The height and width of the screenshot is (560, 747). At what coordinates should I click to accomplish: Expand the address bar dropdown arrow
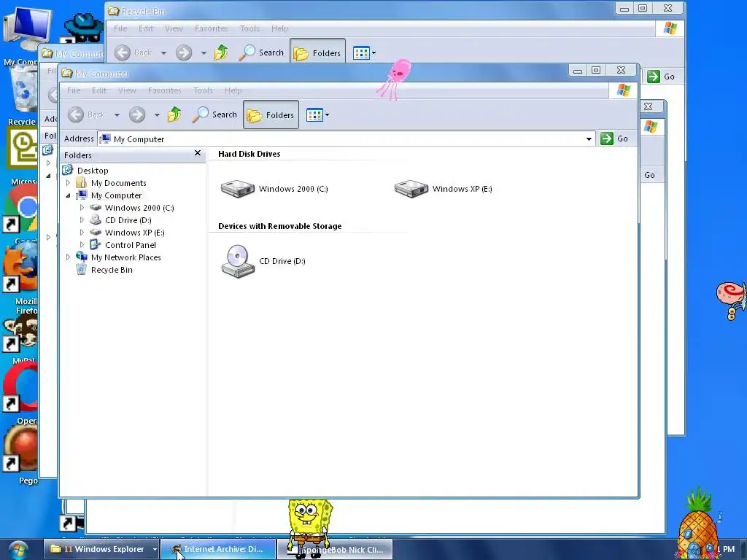(589, 139)
